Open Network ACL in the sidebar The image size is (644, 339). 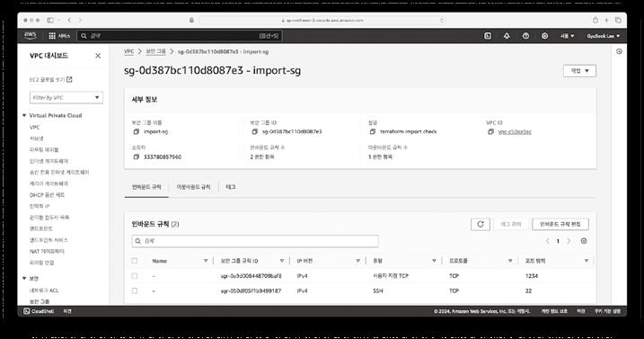[x=44, y=290]
